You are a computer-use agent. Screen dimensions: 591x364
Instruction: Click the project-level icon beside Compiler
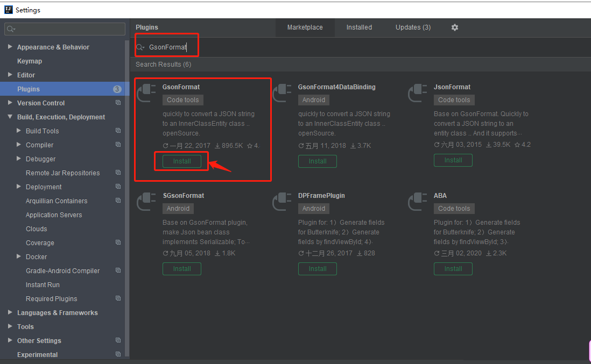point(118,144)
